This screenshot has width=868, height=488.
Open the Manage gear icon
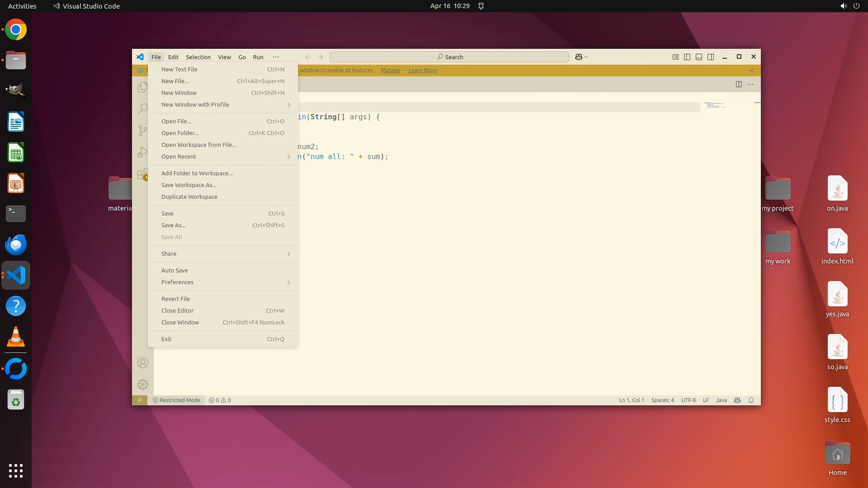(x=142, y=385)
